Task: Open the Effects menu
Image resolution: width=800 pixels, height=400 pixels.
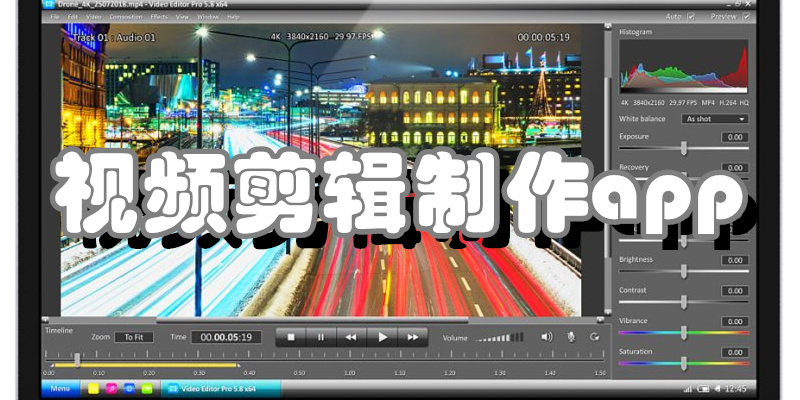Action: click(x=159, y=17)
